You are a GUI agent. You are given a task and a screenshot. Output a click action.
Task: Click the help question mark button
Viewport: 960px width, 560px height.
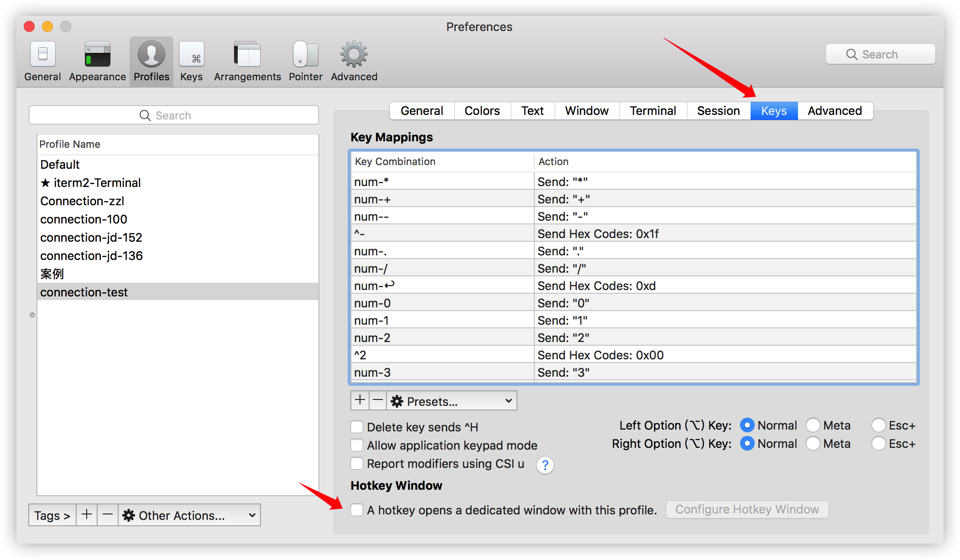pos(545,465)
